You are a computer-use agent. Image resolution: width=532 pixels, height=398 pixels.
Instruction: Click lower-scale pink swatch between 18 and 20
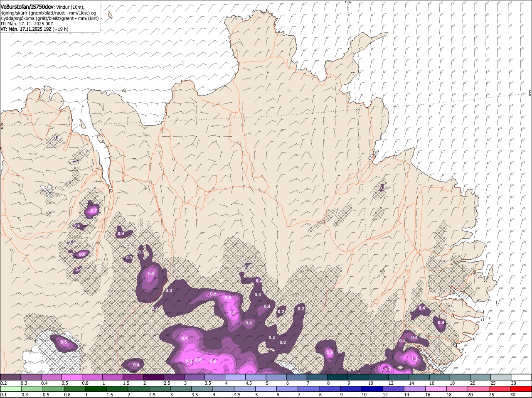pos(457,389)
